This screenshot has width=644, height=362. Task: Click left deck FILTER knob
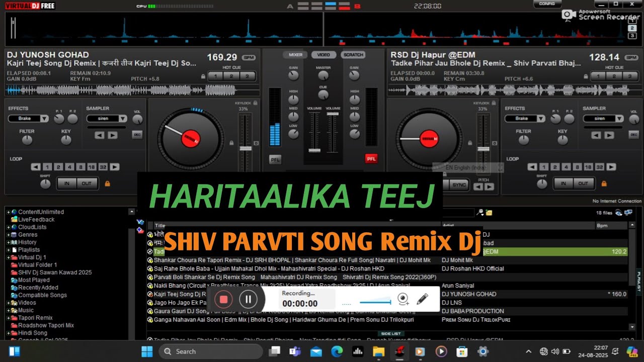coord(27,140)
